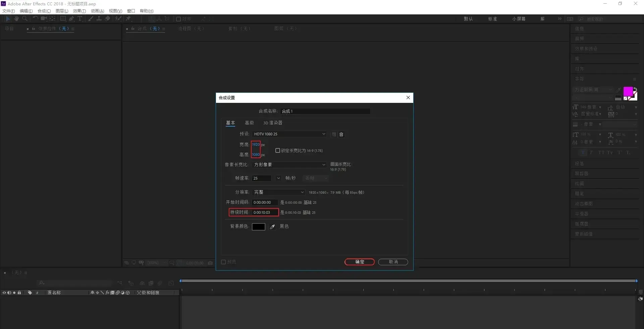Open the 窗口 menu
The height and width of the screenshot is (329, 644).
[x=131, y=11]
